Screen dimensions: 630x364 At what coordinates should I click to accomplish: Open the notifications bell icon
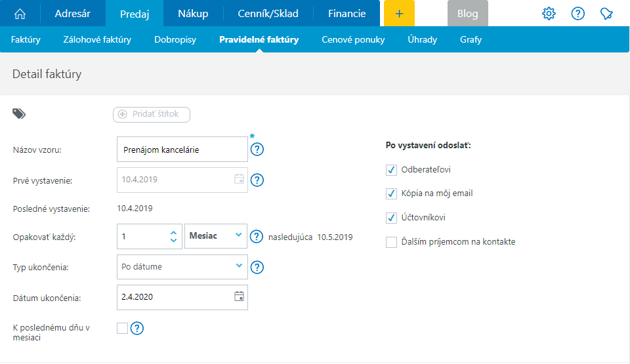(x=607, y=14)
